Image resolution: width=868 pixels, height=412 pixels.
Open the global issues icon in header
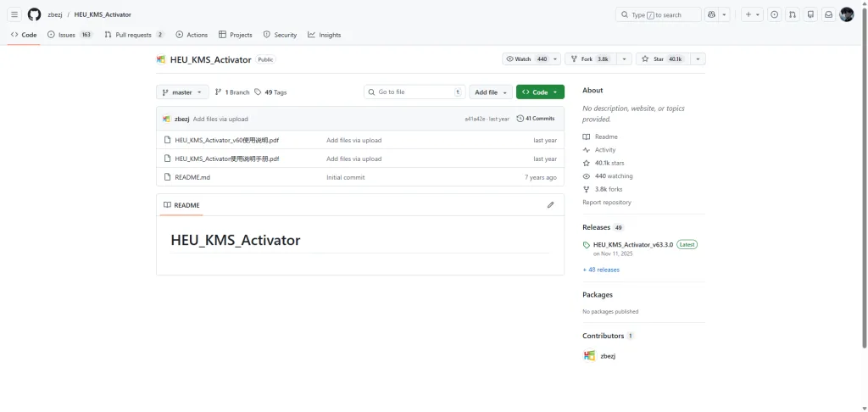[x=774, y=14]
